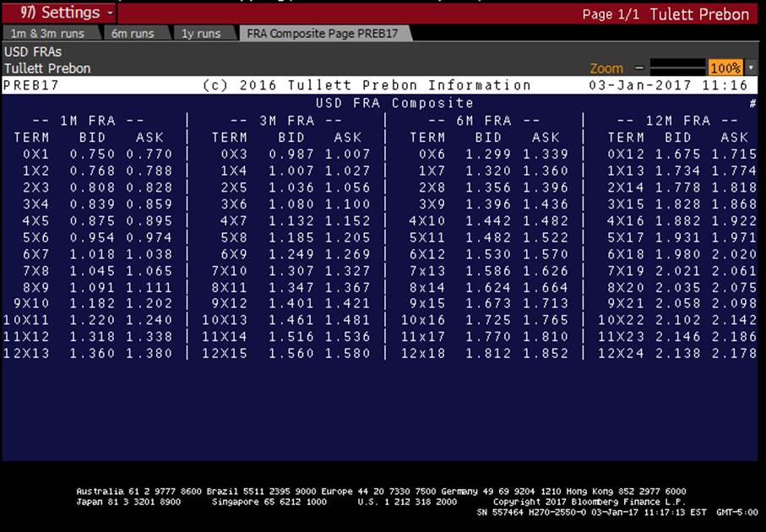This screenshot has width=766, height=532.
Task: Click the 2X8 ask value 1.396
Action: (x=546, y=187)
